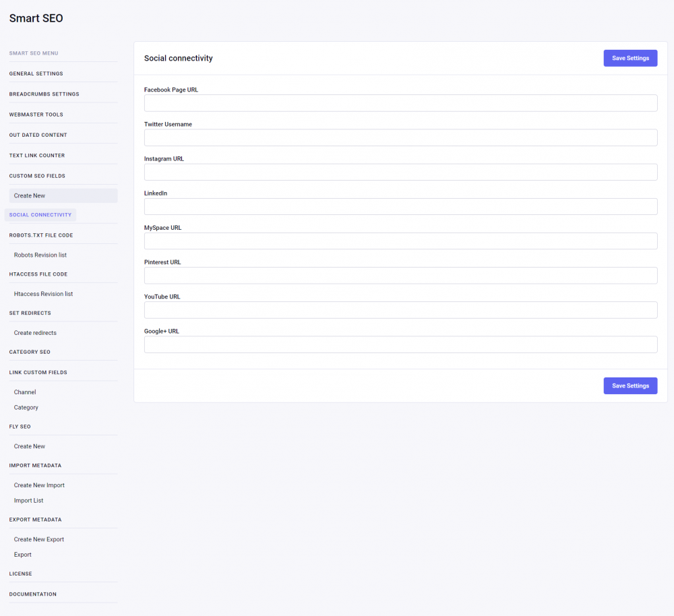Open Text Link Counter page
The height and width of the screenshot is (616, 674).
(x=37, y=156)
